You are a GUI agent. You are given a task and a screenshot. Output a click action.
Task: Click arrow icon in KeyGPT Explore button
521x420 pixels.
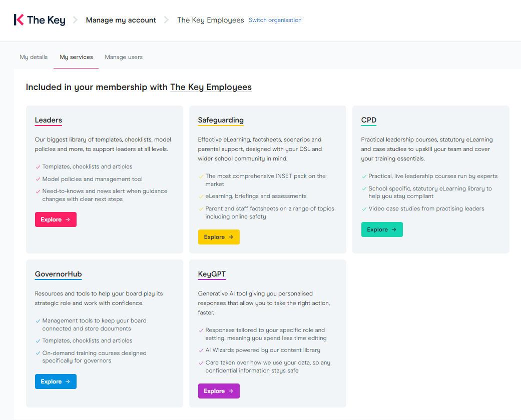pyautogui.click(x=231, y=391)
